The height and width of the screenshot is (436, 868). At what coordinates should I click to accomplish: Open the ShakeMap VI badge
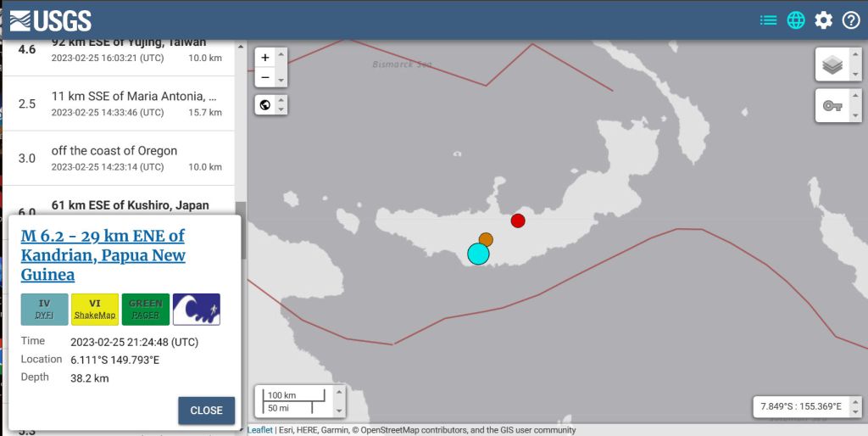click(x=95, y=310)
